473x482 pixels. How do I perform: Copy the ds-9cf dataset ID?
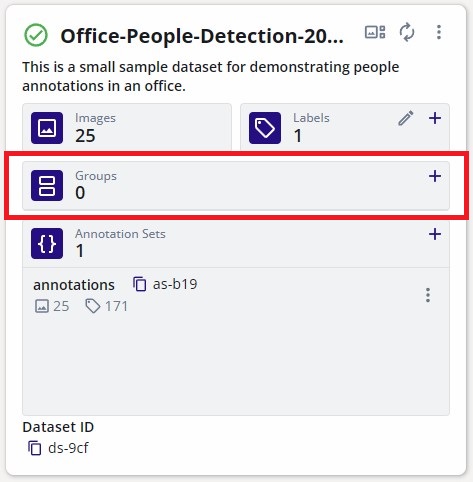point(35,448)
